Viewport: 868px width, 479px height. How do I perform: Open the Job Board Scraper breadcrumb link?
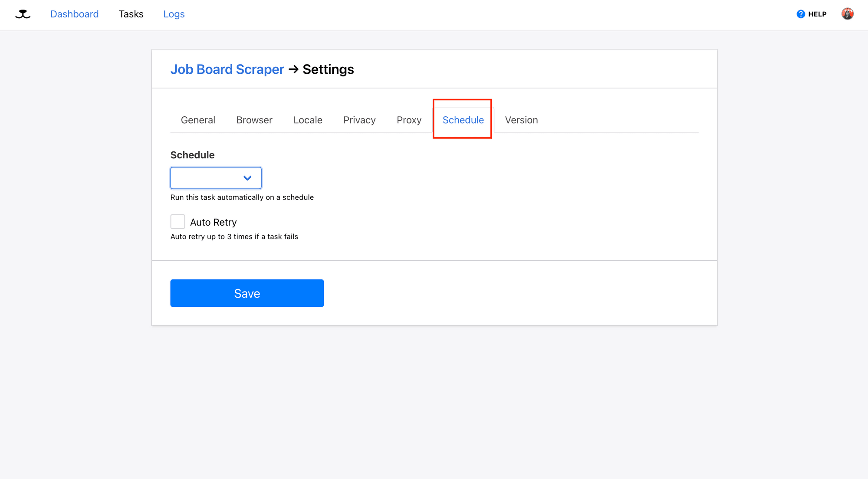pyautogui.click(x=227, y=69)
